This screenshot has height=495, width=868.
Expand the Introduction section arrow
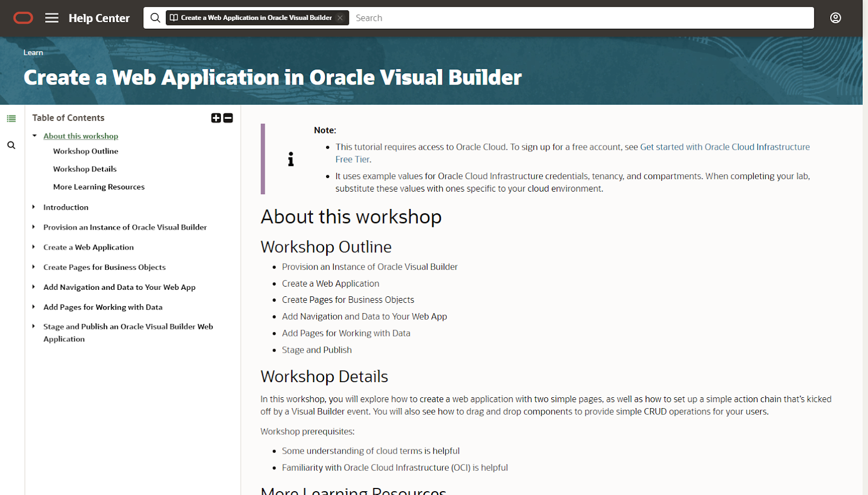click(x=34, y=207)
